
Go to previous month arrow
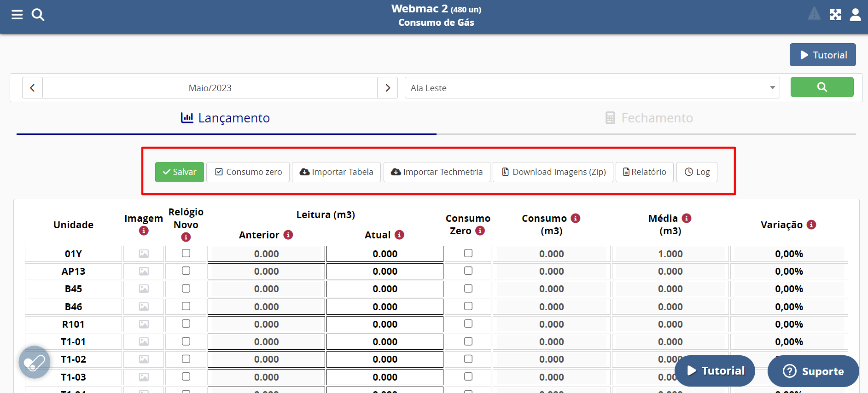(x=32, y=88)
